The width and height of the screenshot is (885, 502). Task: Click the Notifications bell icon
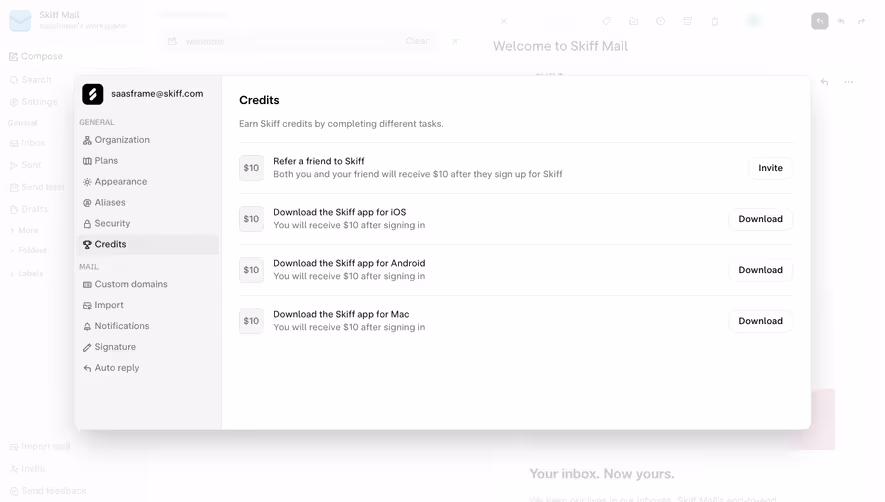coord(87,326)
